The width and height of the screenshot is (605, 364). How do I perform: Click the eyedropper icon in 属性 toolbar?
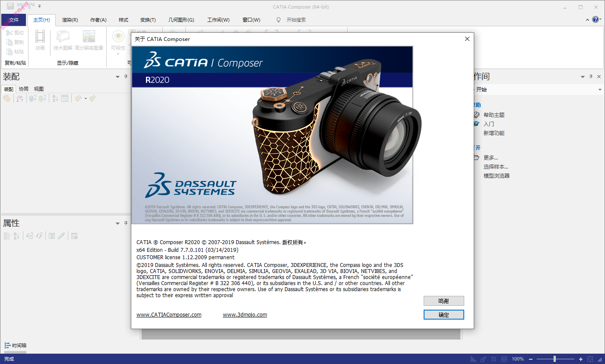click(62, 236)
